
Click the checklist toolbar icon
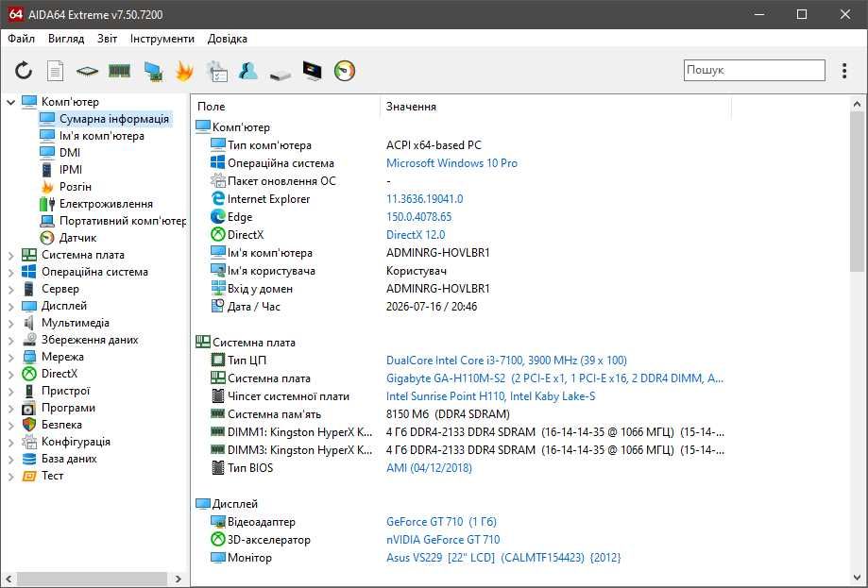(216, 72)
